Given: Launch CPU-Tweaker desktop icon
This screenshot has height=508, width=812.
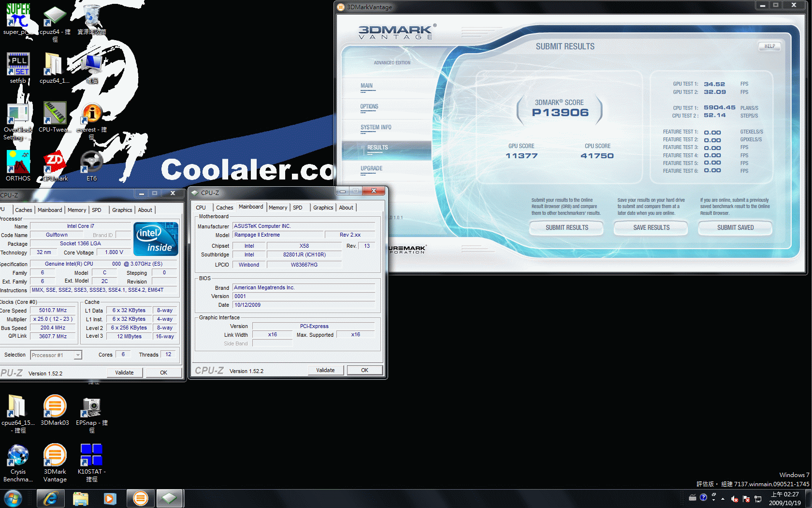Looking at the screenshot, I should 55,117.
